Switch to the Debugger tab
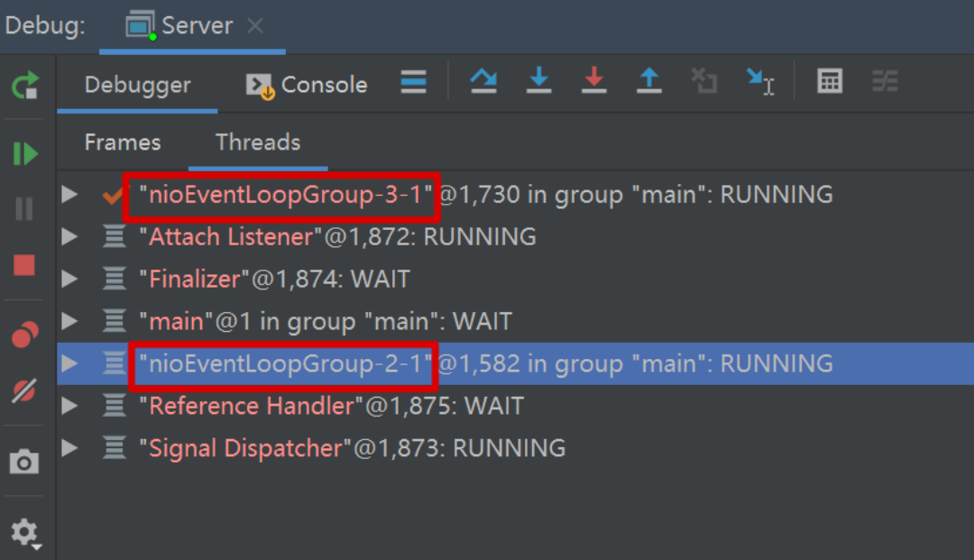The image size is (974, 560). (x=137, y=85)
